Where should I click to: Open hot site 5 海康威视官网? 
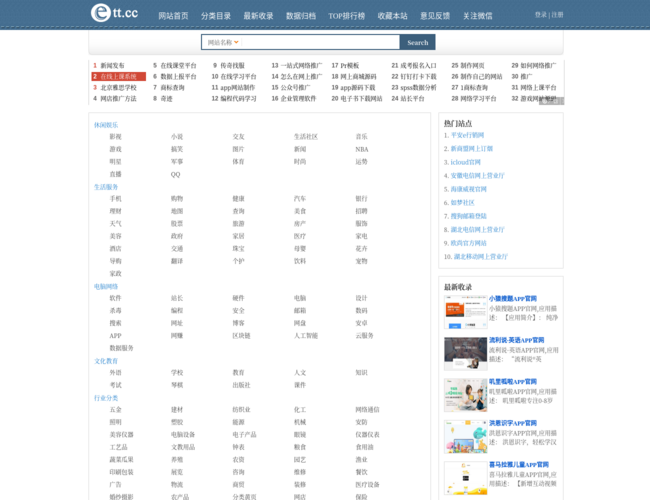tap(468, 189)
